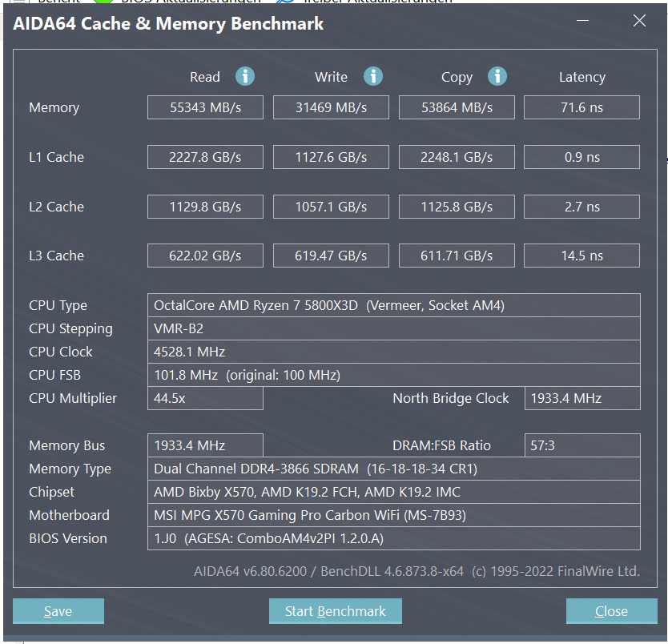Image resolution: width=668 pixels, height=644 pixels.
Task: Close window using title bar X
Action: click(x=639, y=21)
